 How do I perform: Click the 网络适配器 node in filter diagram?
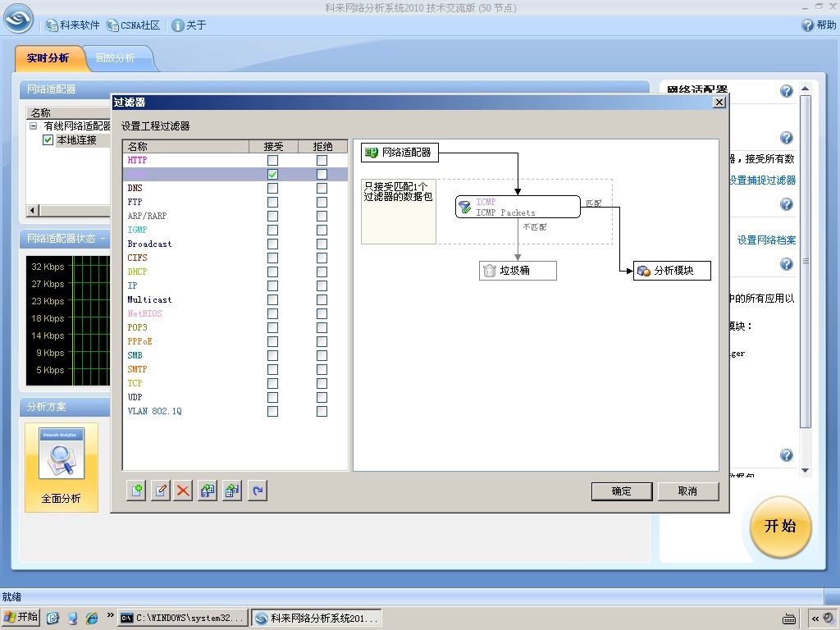[x=399, y=153]
